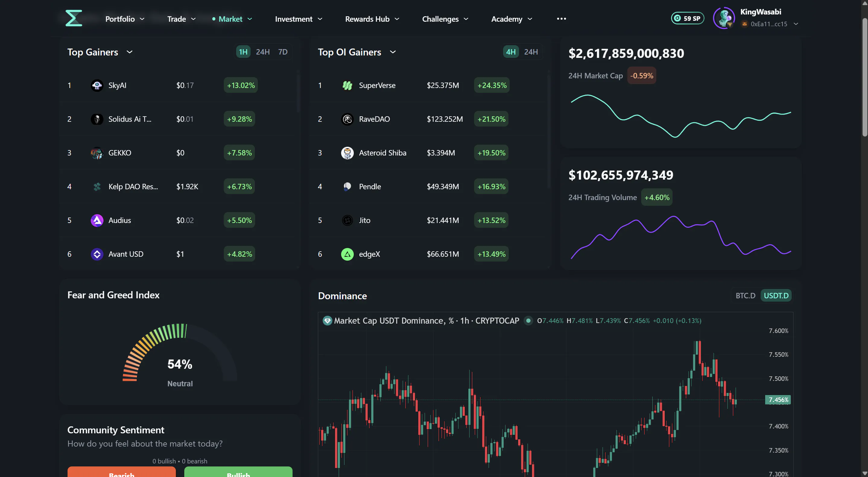The width and height of the screenshot is (868, 477).
Task: Open the three-dots more menu
Action: pyautogui.click(x=561, y=18)
